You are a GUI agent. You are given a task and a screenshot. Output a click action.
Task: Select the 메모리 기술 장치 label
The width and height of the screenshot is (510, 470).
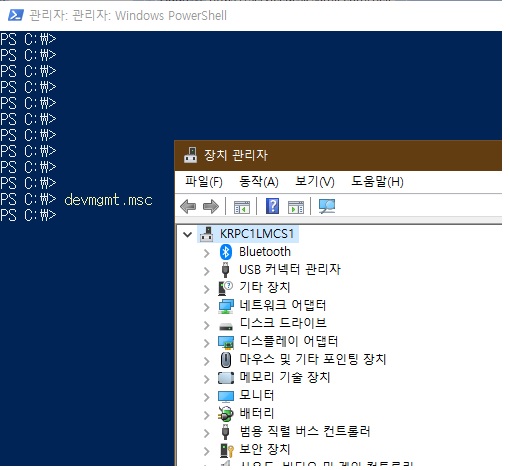point(285,377)
